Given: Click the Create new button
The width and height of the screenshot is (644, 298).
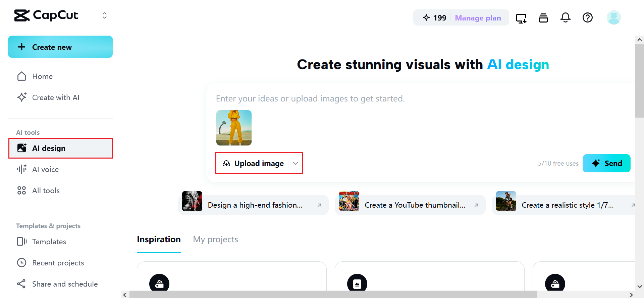Looking at the screenshot, I should [x=60, y=47].
